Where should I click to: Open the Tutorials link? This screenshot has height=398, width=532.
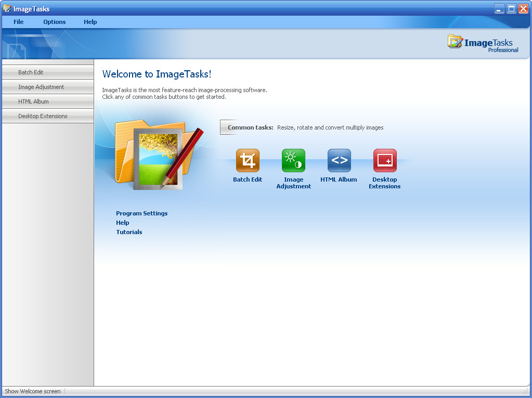tap(129, 232)
